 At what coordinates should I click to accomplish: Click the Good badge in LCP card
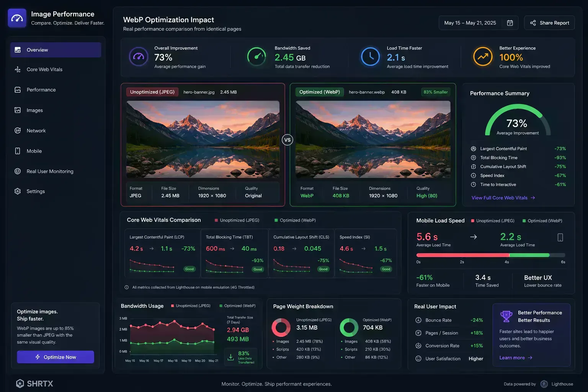189,269
